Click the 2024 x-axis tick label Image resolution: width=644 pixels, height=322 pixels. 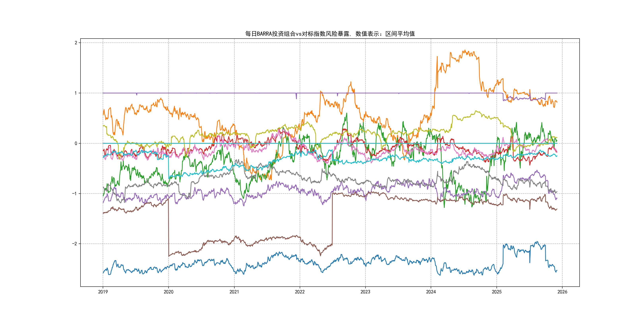431,292
